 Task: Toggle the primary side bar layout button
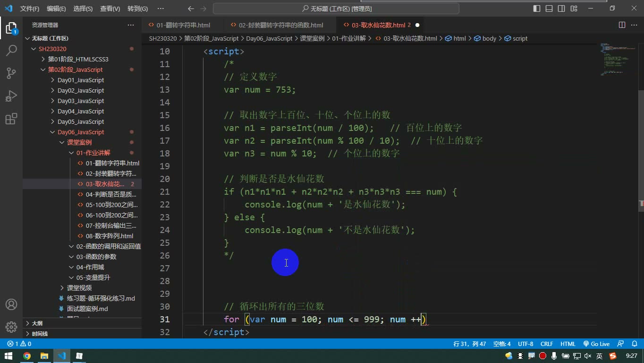tap(537, 9)
